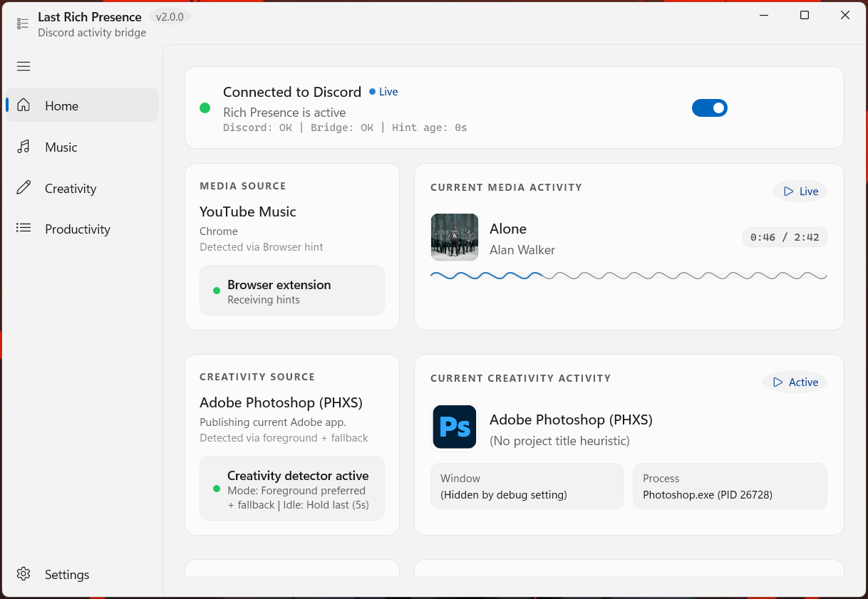Click the No project title heuristic text
868x599 pixels.
(559, 441)
